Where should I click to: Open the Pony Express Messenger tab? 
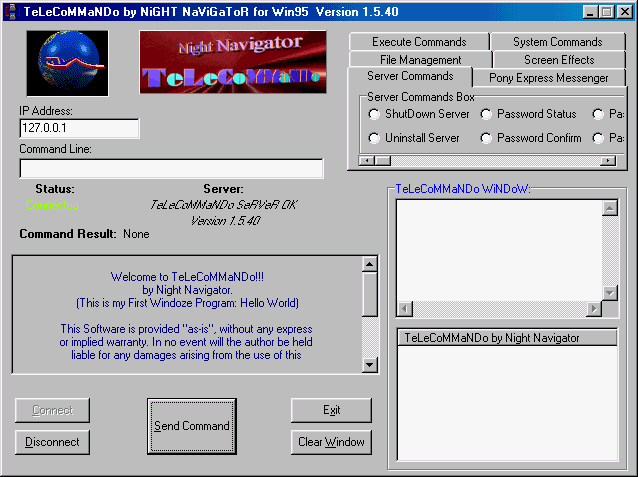549,78
